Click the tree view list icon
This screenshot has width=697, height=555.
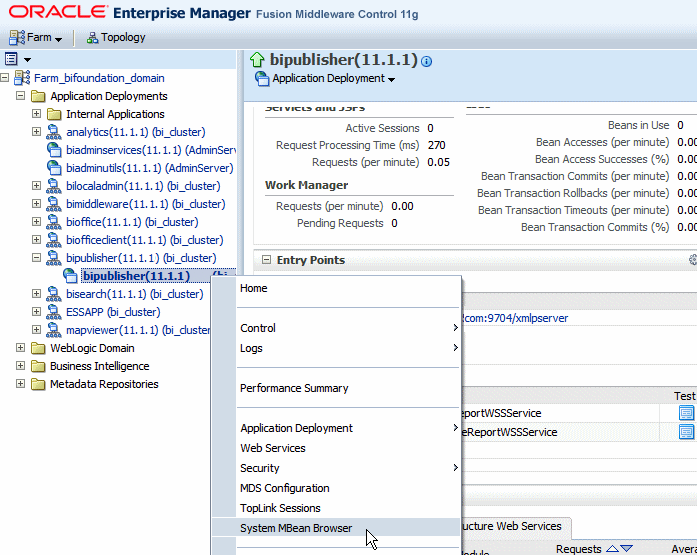(11, 59)
